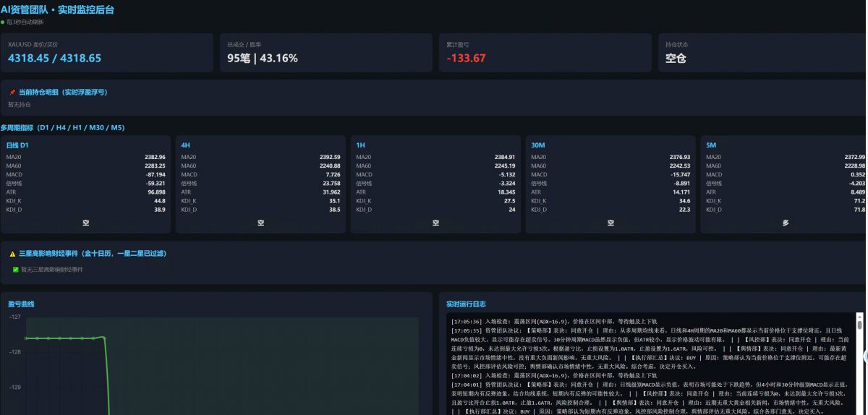Click the yellow warning icon beside 三星高影响财经事件

pos(12,254)
